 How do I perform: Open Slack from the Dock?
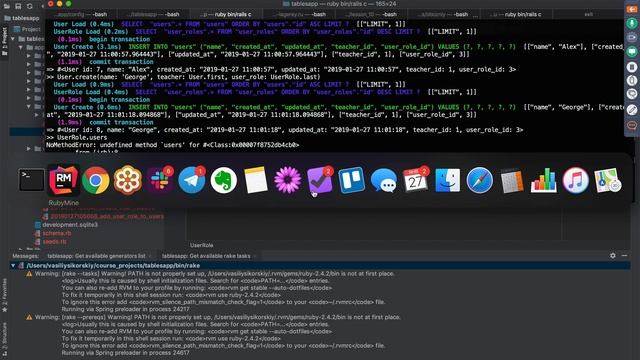click(160, 180)
